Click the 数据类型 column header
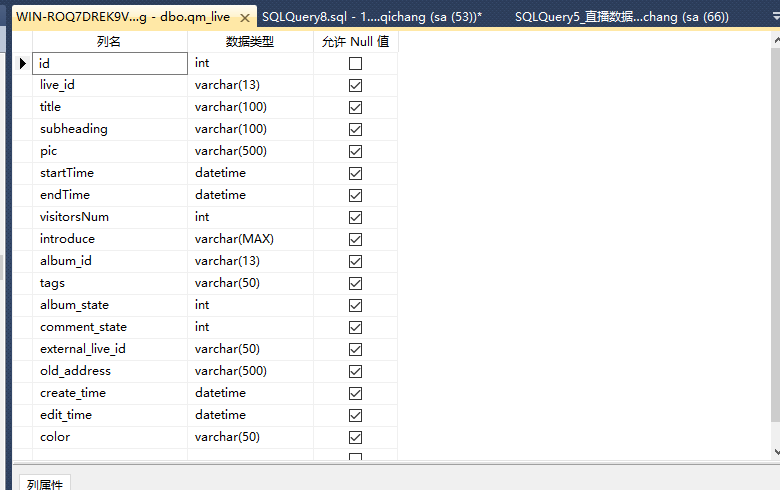This screenshot has width=780, height=490. point(250,41)
